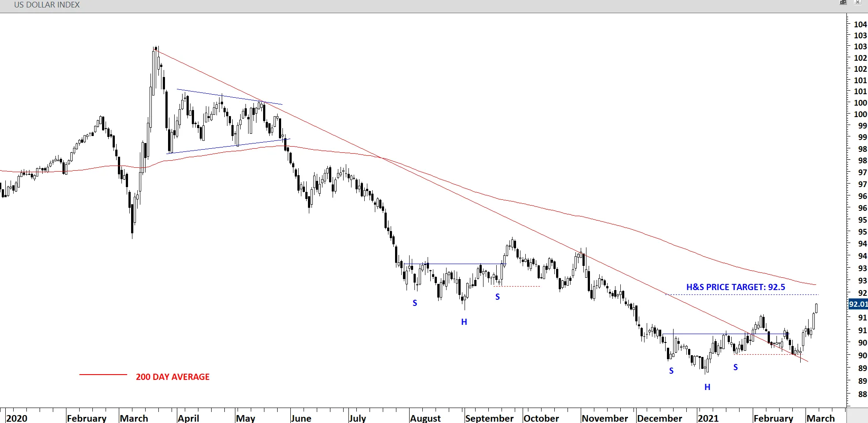
Task: Click the 2021 label on time axis
Action: click(x=708, y=418)
